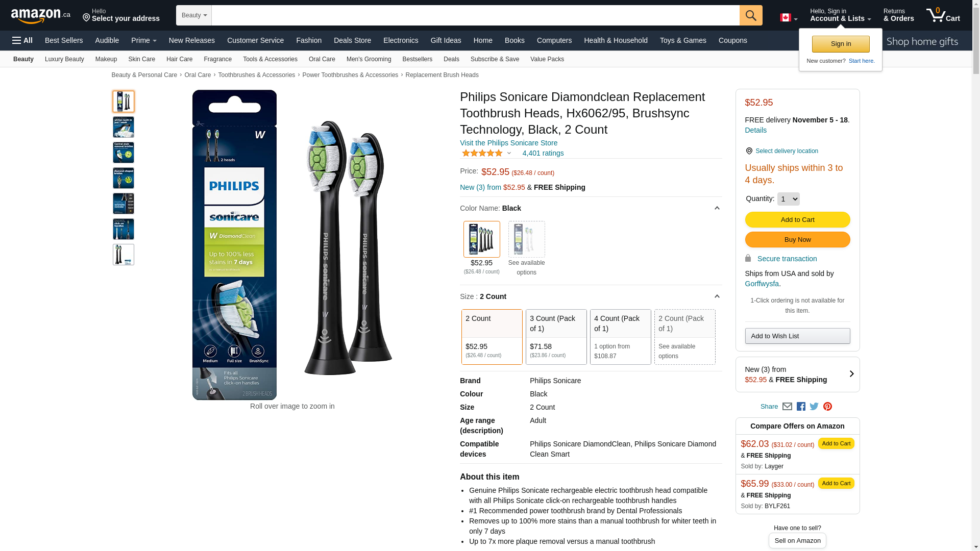980x551 pixels.
Task: Open the Beauty search category dropdown
Action: tap(194, 15)
